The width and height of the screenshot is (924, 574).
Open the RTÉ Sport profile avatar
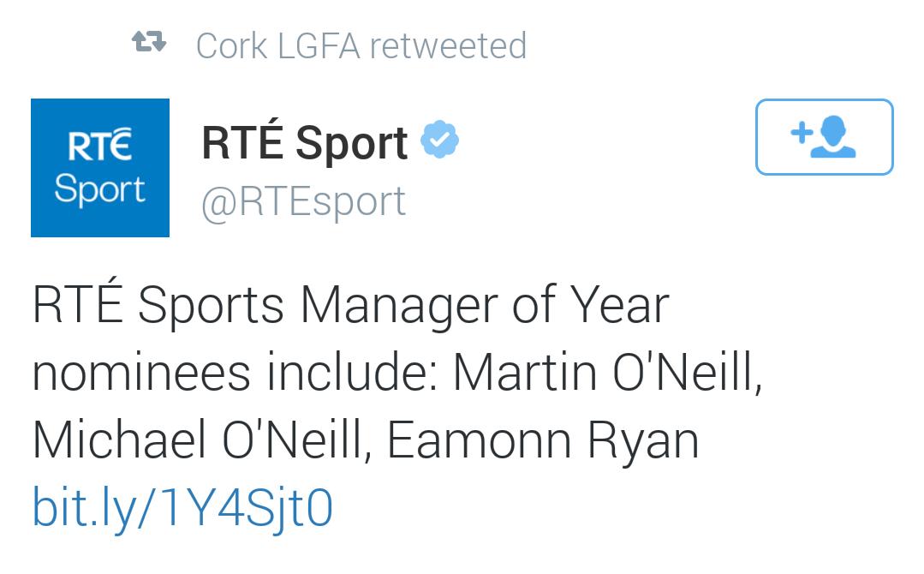point(100,168)
